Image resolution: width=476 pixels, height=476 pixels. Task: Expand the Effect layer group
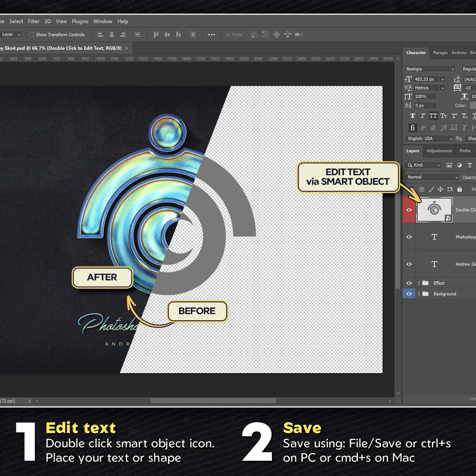[419, 283]
